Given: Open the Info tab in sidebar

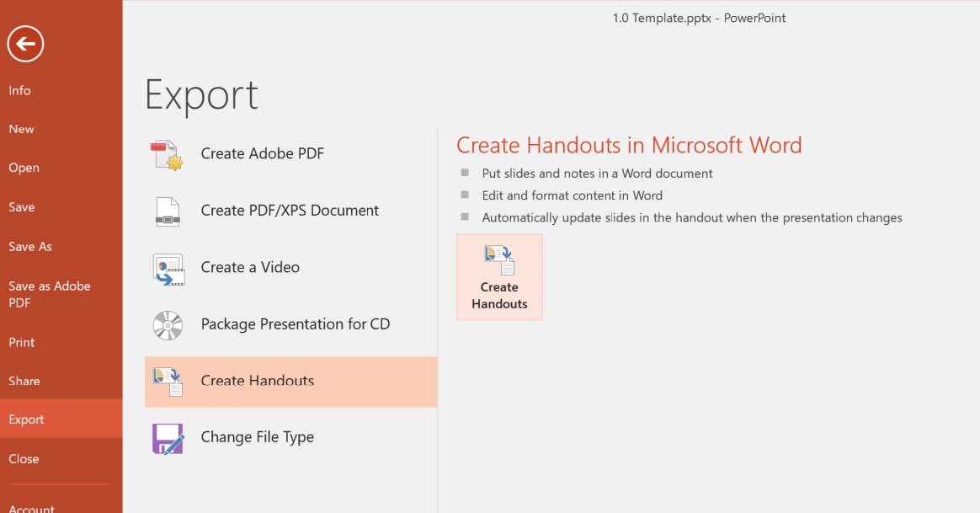Looking at the screenshot, I should coord(20,90).
